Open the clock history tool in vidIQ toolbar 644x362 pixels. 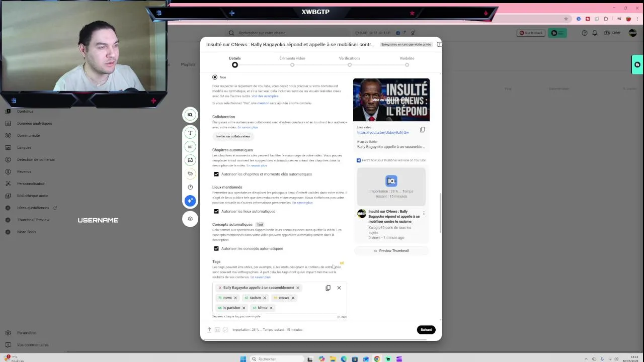click(x=190, y=187)
